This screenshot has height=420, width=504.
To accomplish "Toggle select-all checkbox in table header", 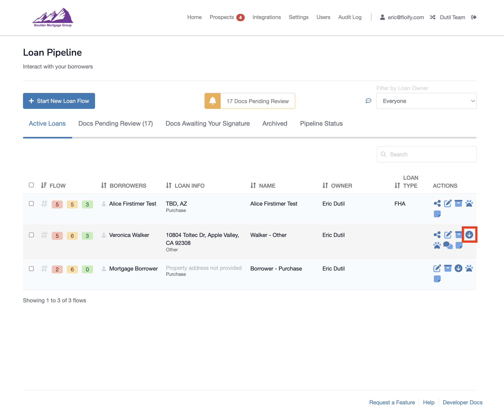I will 31,185.
